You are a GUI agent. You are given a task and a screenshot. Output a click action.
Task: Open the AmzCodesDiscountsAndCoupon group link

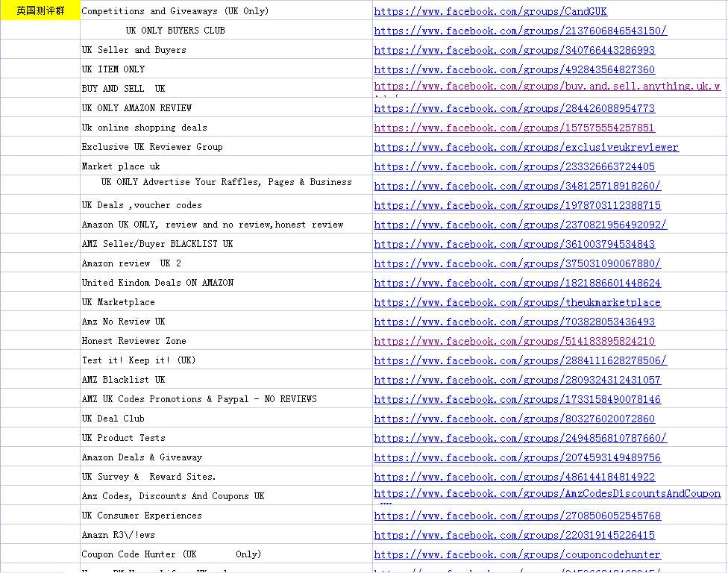[547, 494]
